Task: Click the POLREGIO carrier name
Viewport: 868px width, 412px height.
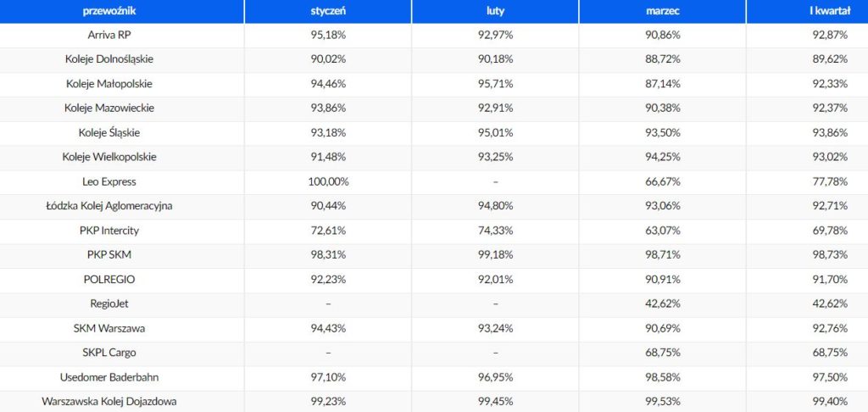Action: (x=109, y=280)
